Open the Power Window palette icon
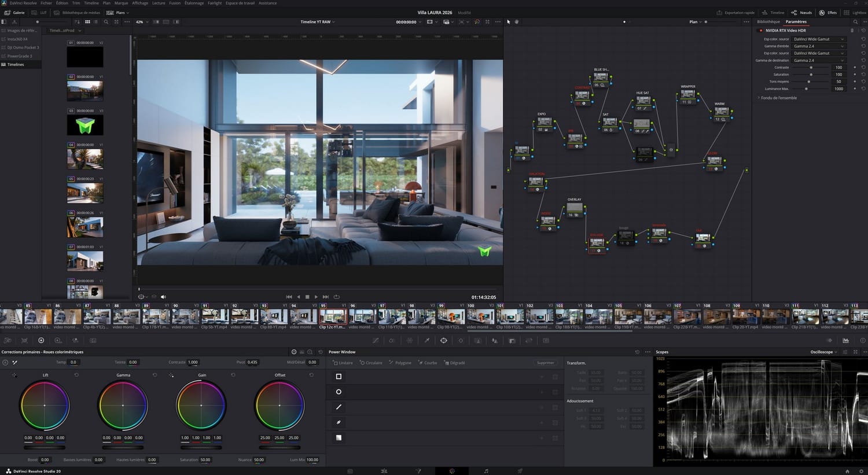The width and height of the screenshot is (868, 475). (443, 341)
